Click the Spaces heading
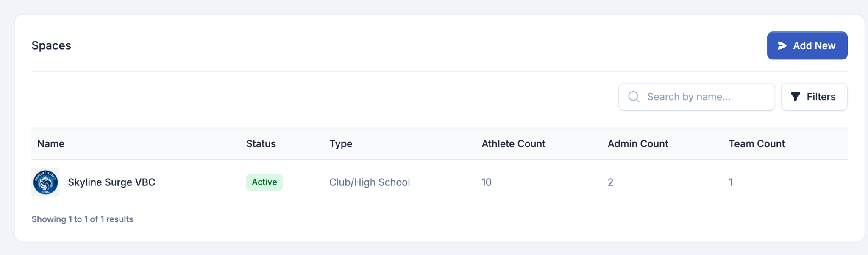This screenshot has width=868, height=255. pyautogui.click(x=51, y=45)
